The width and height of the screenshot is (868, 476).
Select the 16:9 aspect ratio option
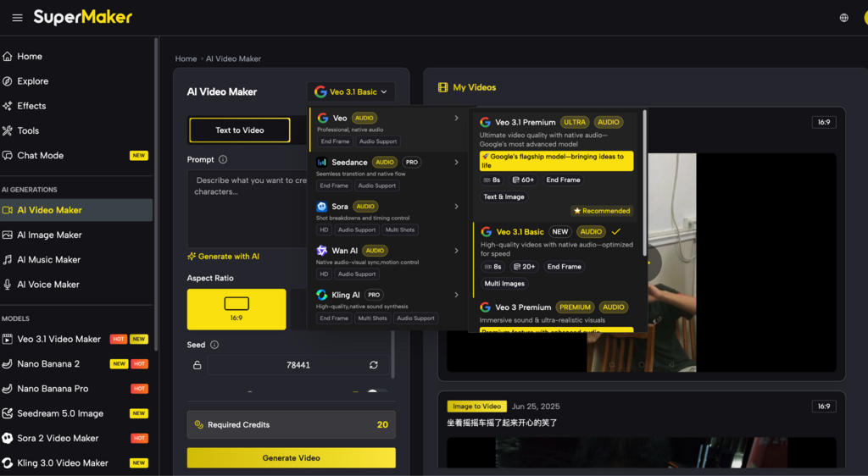click(x=236, y=310)
